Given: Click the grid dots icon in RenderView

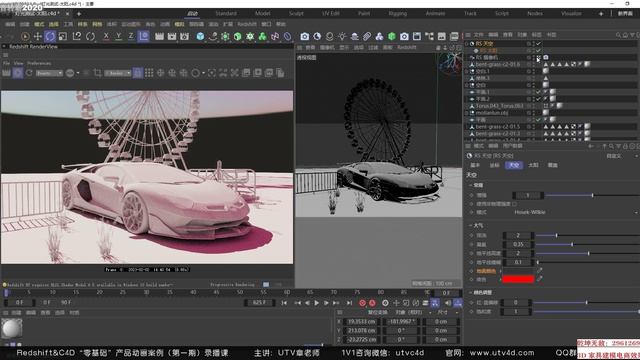Looking at the screenshot, I should pos(149,73).
